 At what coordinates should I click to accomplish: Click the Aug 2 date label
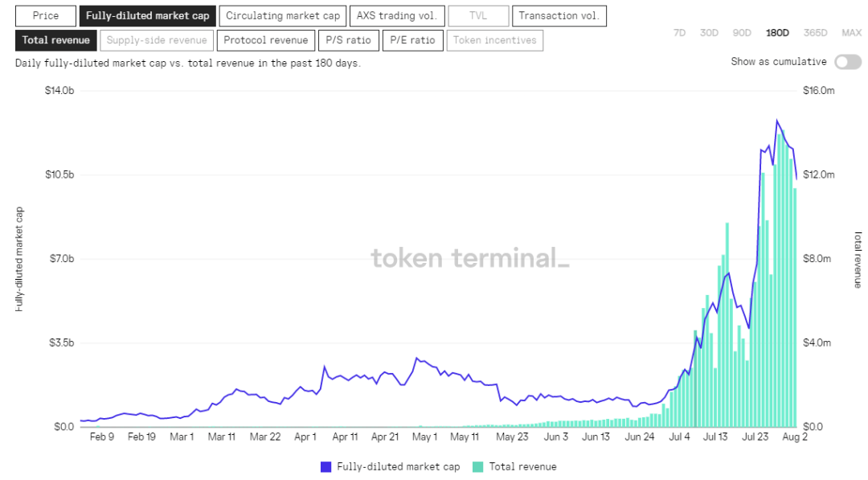click(x=795, y=437)
